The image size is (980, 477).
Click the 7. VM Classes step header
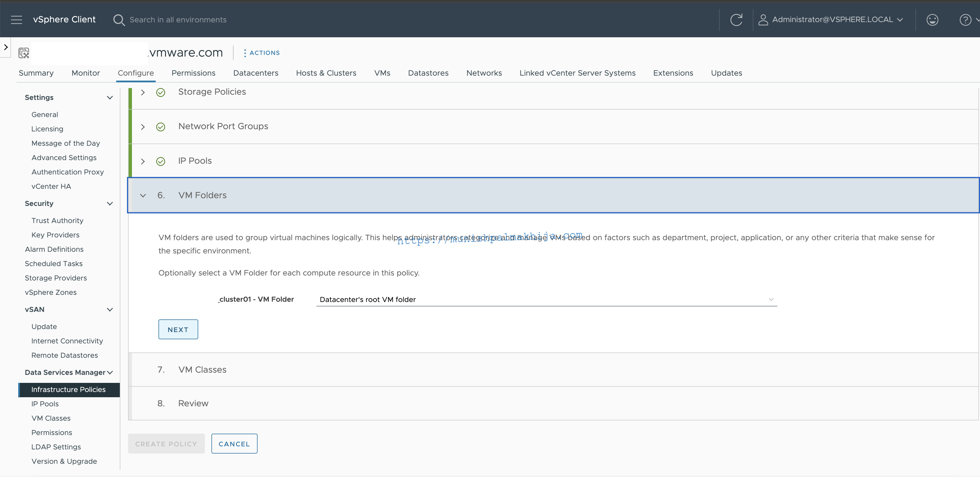pyautogui.click(x=553, y=370)
